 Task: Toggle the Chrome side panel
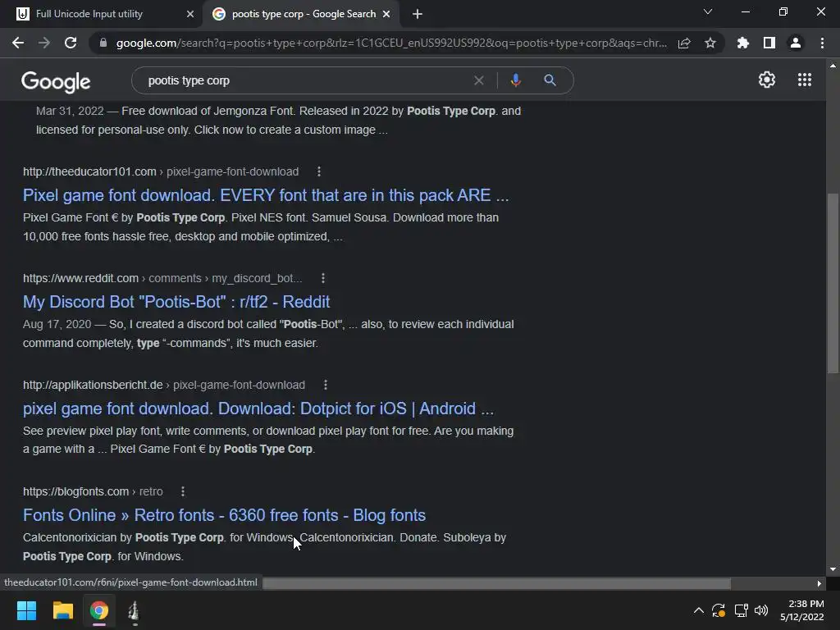pos(769,43)
